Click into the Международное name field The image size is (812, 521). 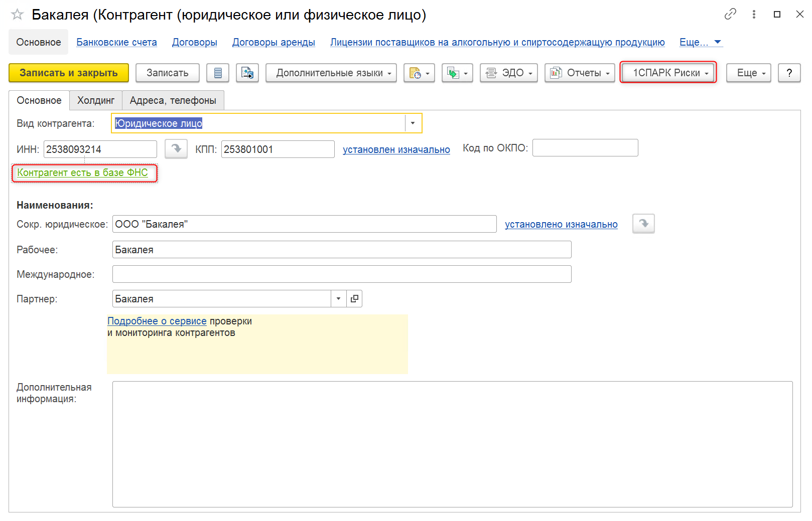341,274
